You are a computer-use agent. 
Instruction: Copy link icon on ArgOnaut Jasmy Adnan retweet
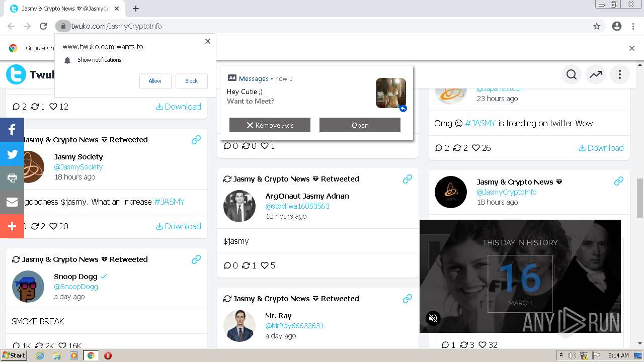pos(408,179)
